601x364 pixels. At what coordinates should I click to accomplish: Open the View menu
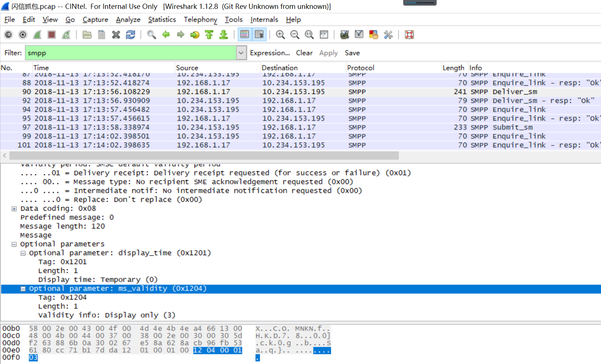click(x=50, y=20)
